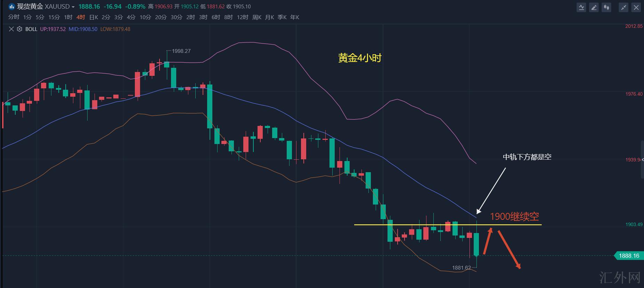Click the collapse fullscreen arrows icon
Screen dimensions: 644x288
tap(624, 7)
